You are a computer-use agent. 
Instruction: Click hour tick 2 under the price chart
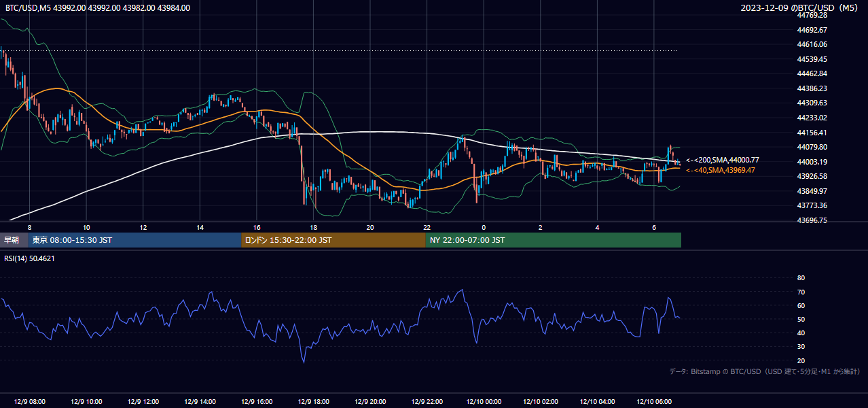pyautogui.click(x=540, y=227)
